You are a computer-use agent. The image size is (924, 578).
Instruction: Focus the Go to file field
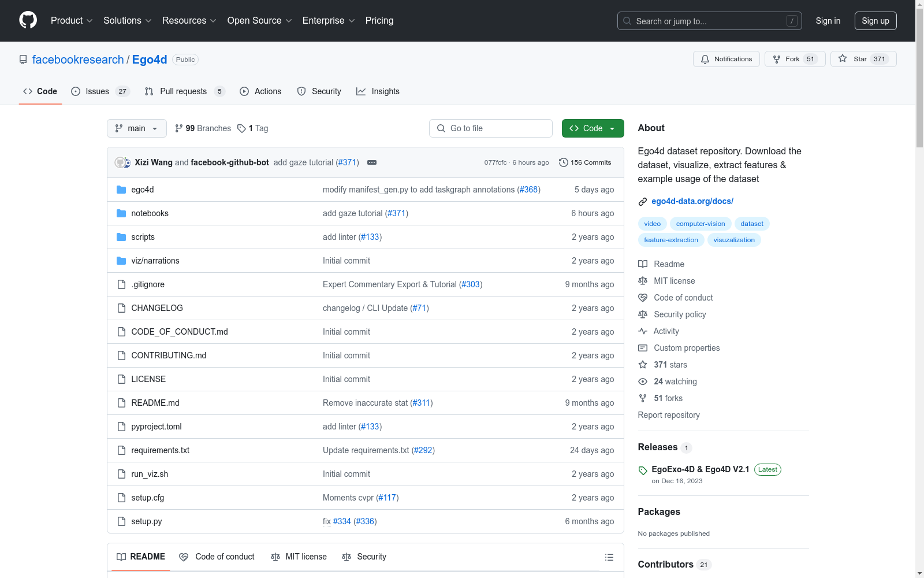(x=491, y=128)
